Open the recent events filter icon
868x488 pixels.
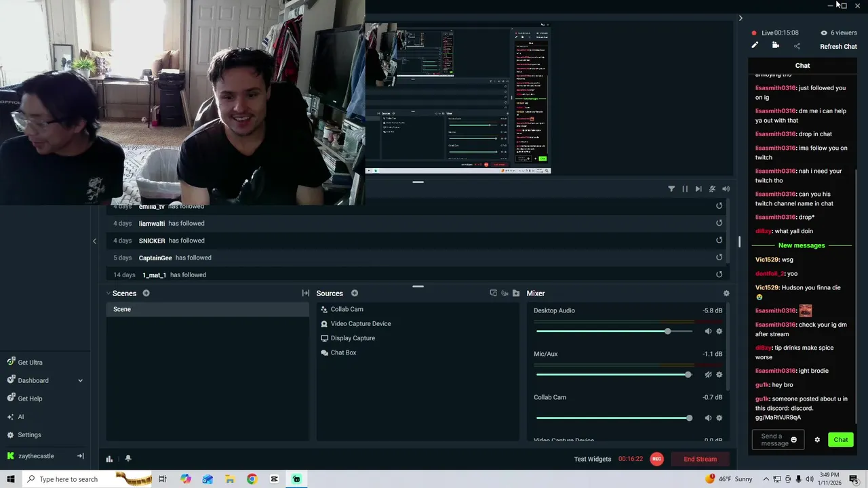671,189
